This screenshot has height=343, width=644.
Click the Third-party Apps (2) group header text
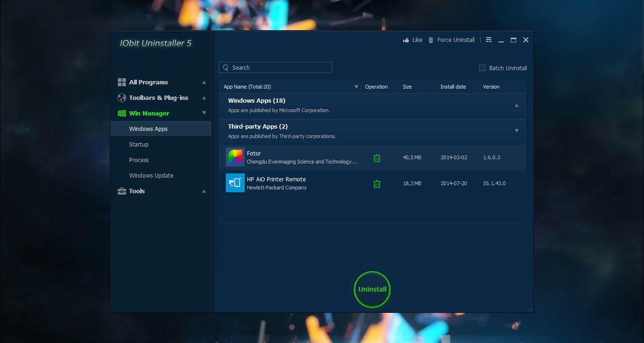tap(258, 126)
